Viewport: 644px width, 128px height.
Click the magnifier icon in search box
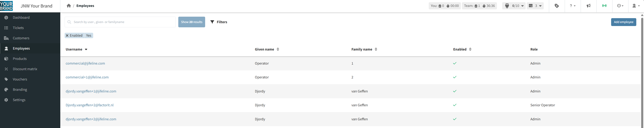pos(70,22)
